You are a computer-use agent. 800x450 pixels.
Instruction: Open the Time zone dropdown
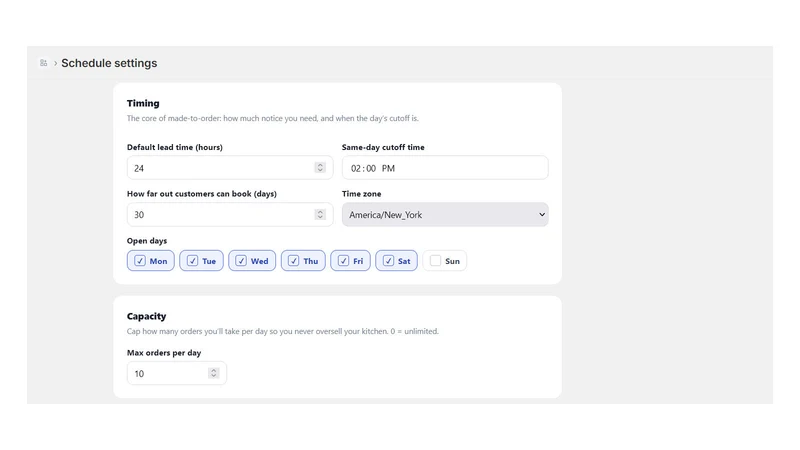(445, 215)
